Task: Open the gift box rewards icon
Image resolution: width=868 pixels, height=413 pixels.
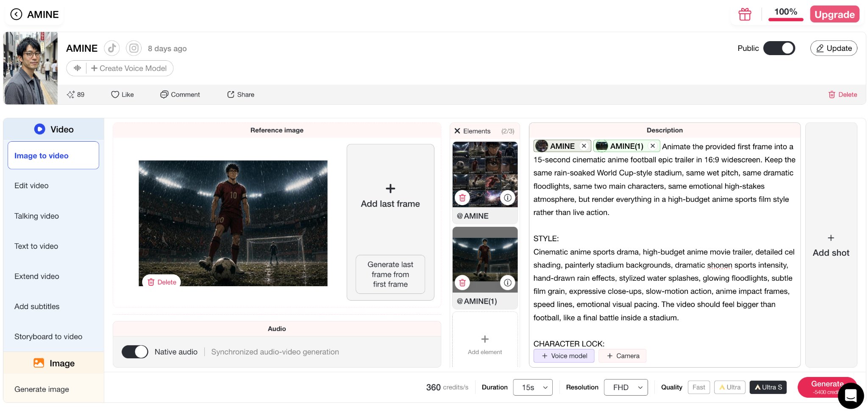Action: coord(745,14)
